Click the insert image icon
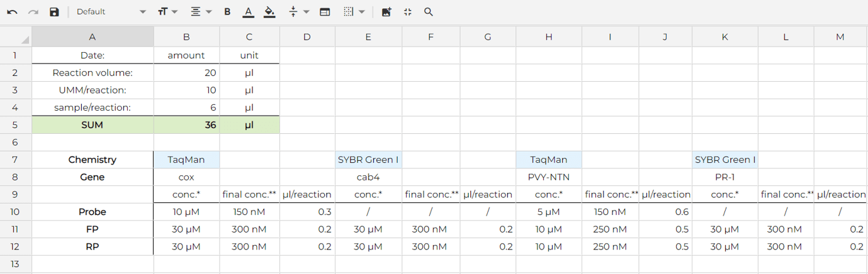 386,12
